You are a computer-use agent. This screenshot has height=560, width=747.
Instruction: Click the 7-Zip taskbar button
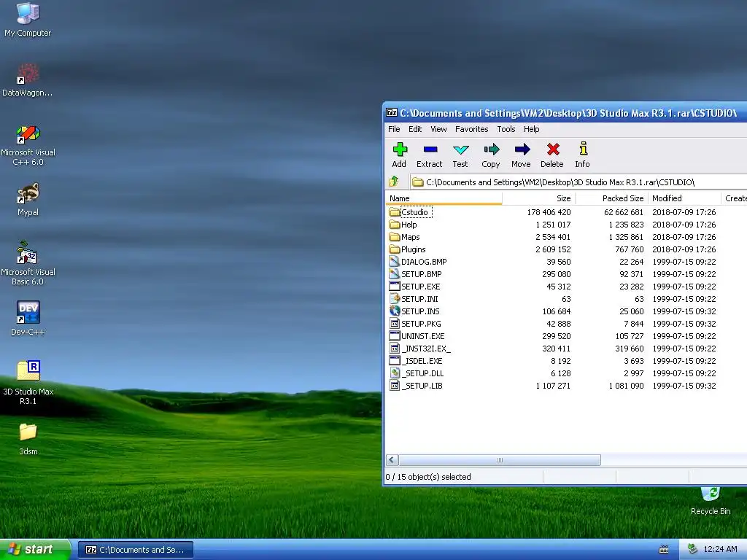135,550
